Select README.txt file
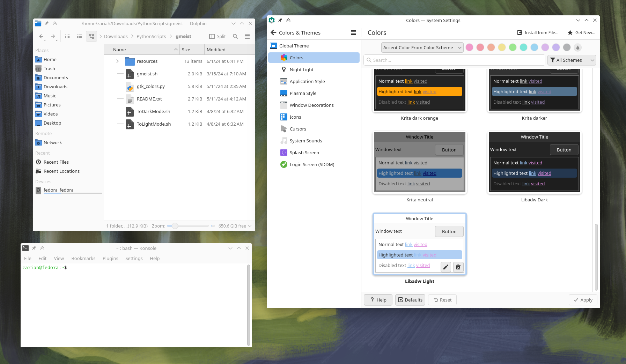 pos(149,99)
